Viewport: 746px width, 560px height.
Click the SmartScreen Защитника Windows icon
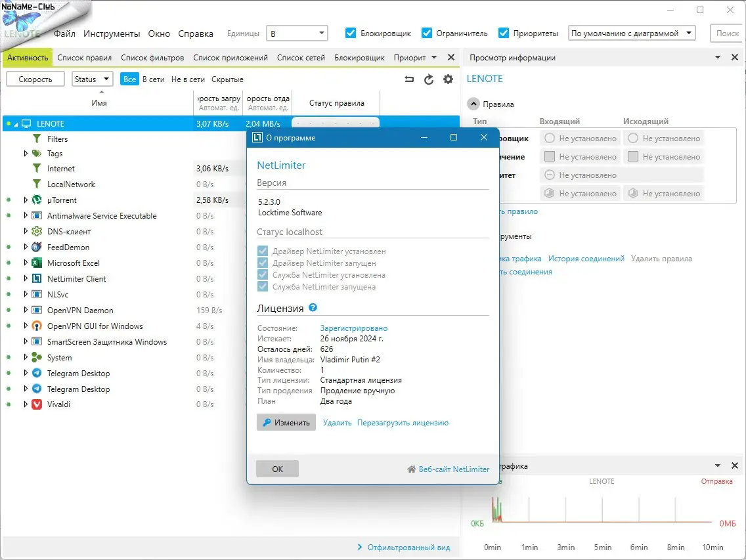click(37, 341)
